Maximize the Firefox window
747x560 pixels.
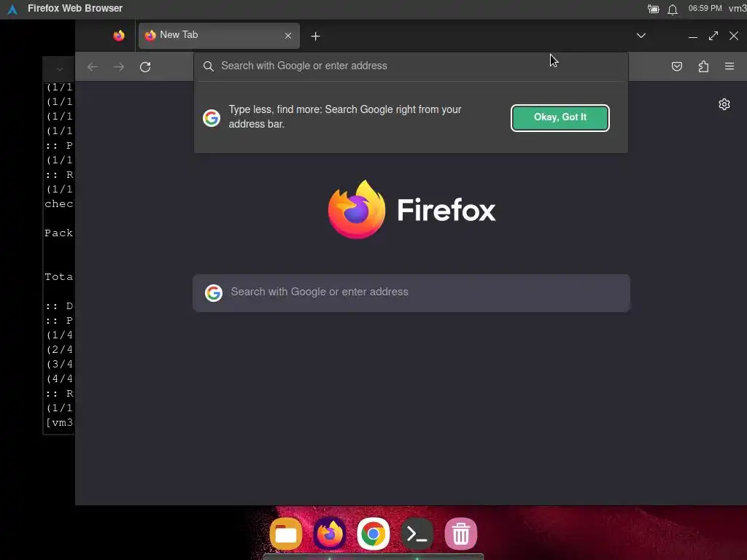(713, 36)
